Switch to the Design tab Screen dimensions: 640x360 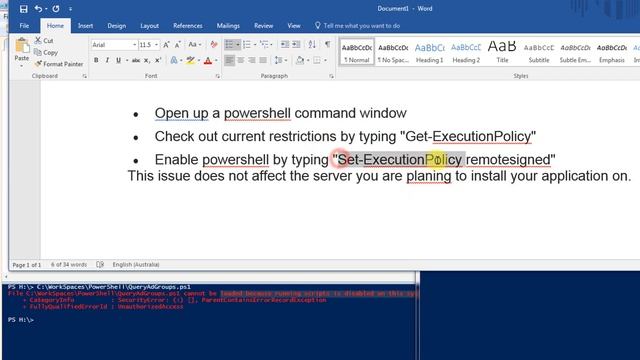(x=116, y=26)
